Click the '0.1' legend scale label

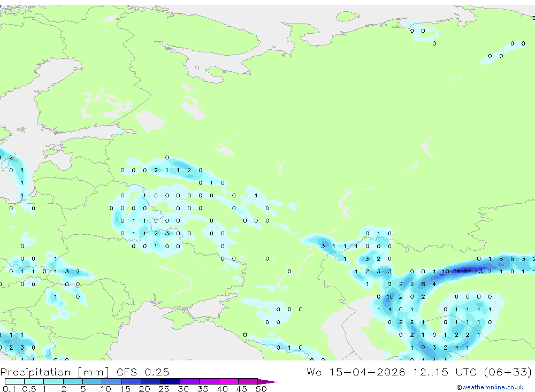[9, 389]
